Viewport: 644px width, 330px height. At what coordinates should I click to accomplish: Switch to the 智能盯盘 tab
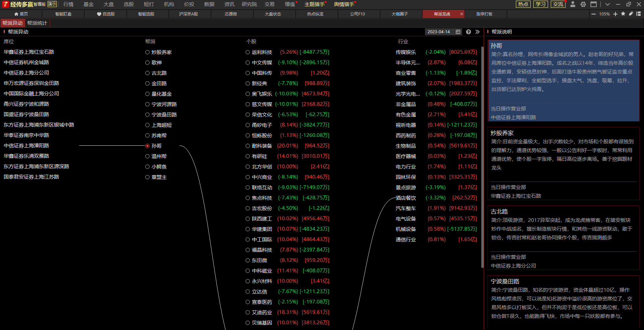coord(63,14)
